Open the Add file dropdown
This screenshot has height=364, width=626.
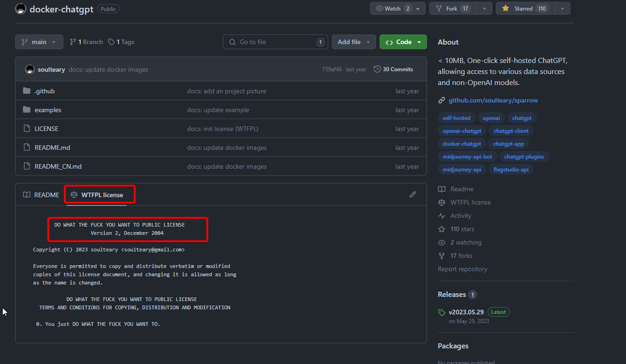[x=353, y=42]
